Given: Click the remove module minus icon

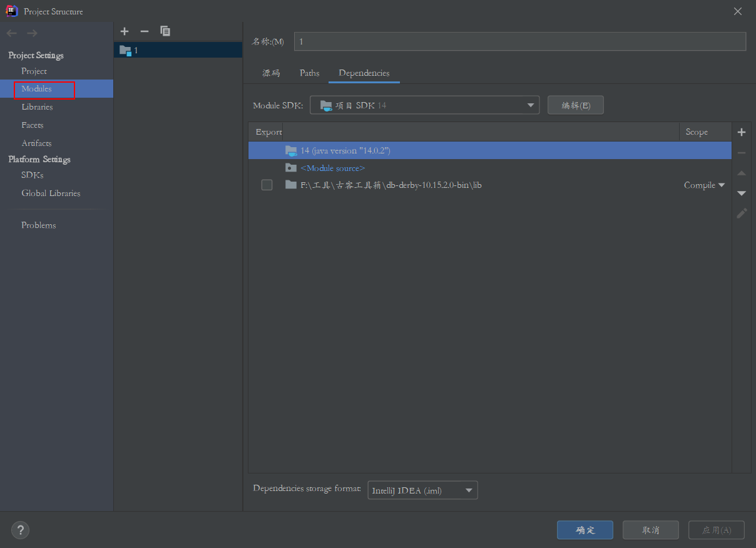Looking at the screenshot, I should (145, 31).
